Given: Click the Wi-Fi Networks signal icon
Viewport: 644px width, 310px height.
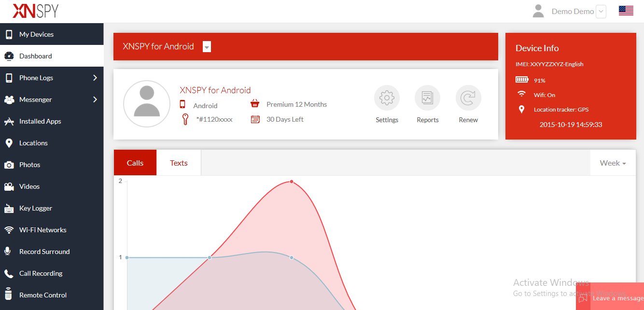Looking at the screenshot, I should point(9,230).
